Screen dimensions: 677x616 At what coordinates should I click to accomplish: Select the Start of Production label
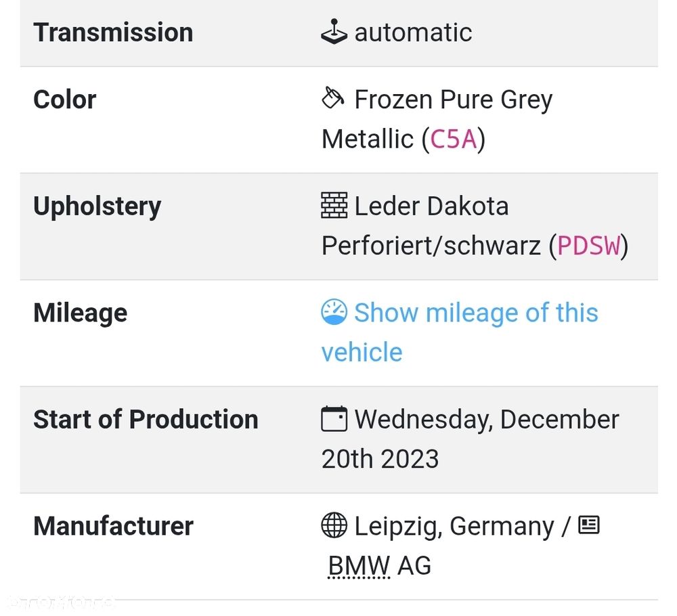point(146,419)
